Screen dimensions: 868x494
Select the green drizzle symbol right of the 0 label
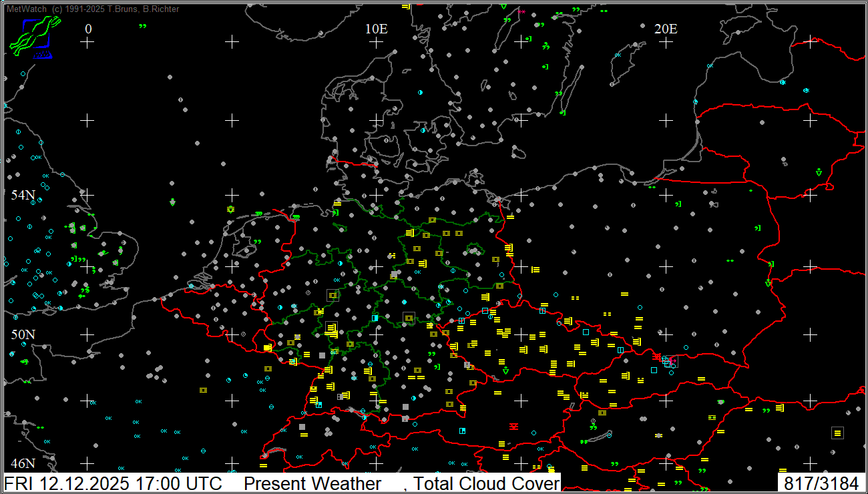tap(142, 26)
